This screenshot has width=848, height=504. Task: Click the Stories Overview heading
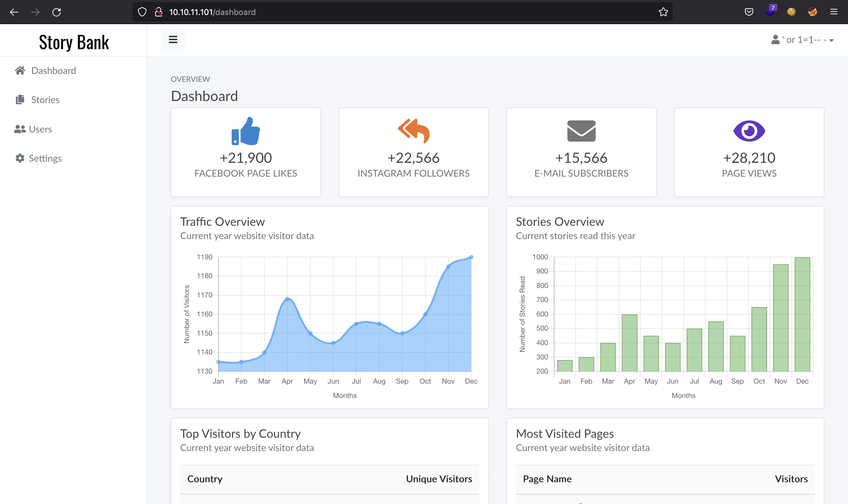560,221
